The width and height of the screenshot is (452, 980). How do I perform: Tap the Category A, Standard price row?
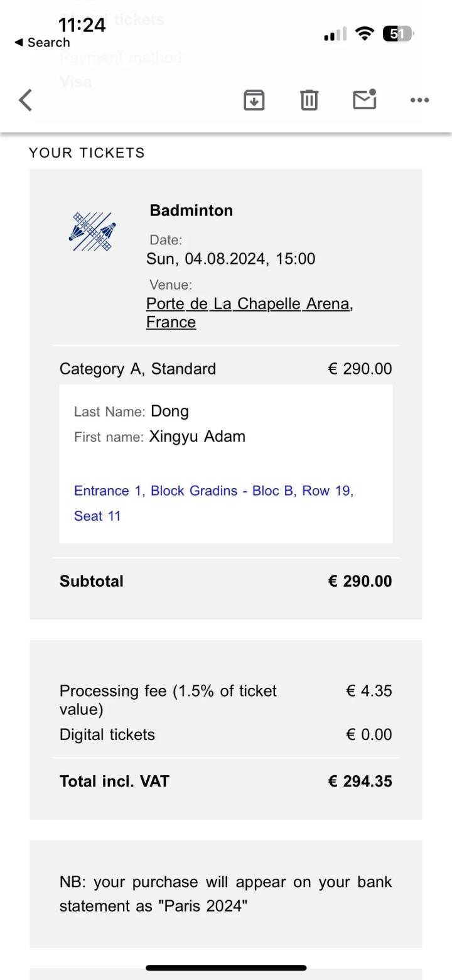point(226,369)
